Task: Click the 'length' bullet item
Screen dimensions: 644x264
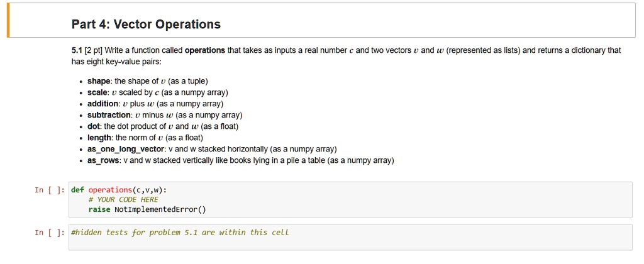Action: [x=145, y=138]
